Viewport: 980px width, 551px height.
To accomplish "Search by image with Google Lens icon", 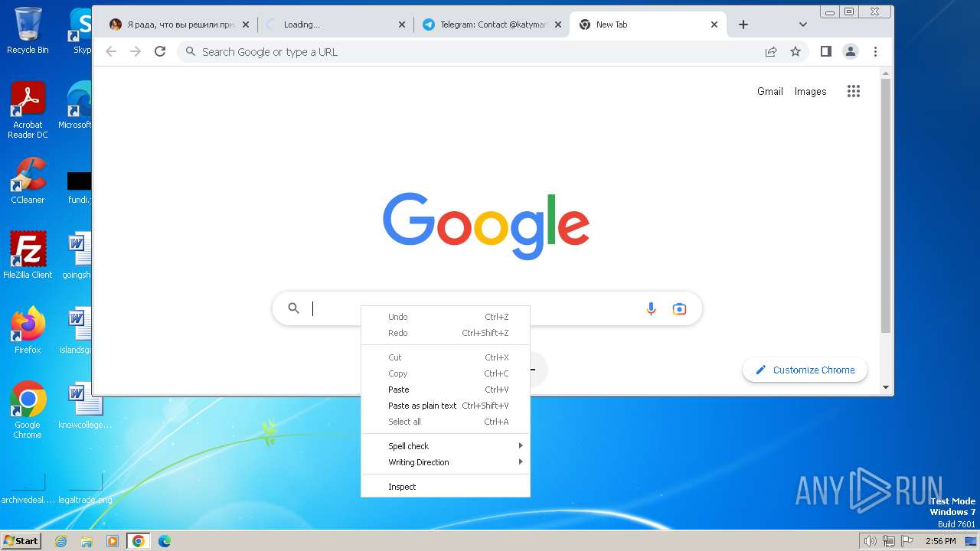I will coord(679,308).
